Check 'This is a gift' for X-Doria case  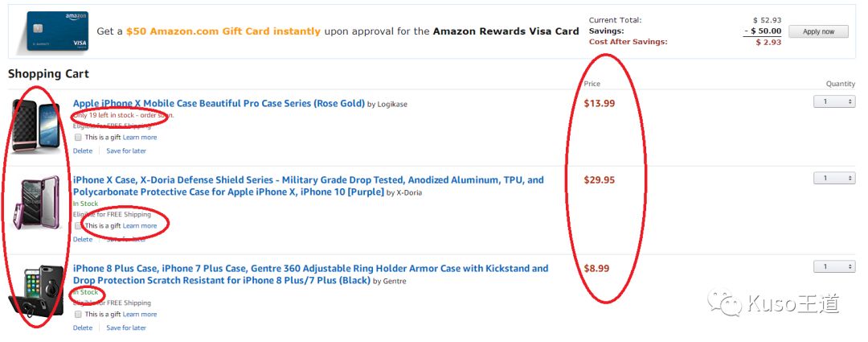pos(79,226)
